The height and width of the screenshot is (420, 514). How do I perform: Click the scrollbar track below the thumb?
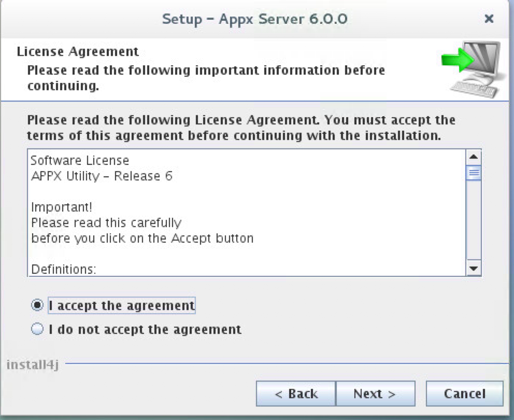[473, 223]
